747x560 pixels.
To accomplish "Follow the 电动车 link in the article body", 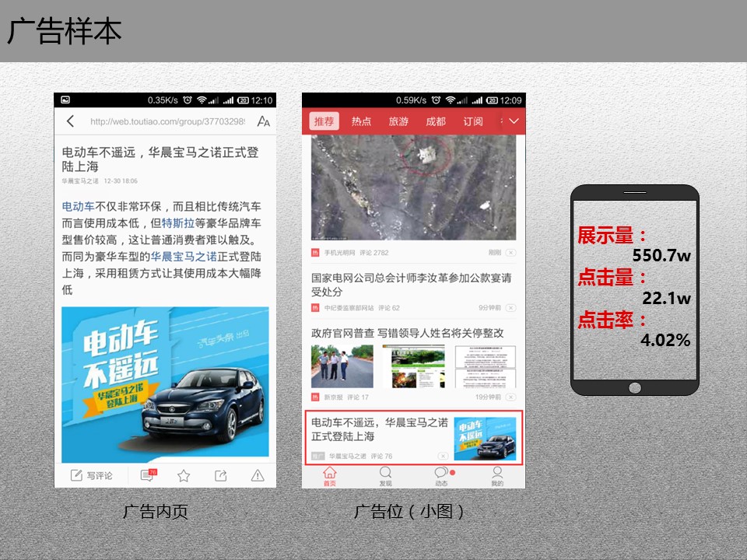I will click(78, 207).
